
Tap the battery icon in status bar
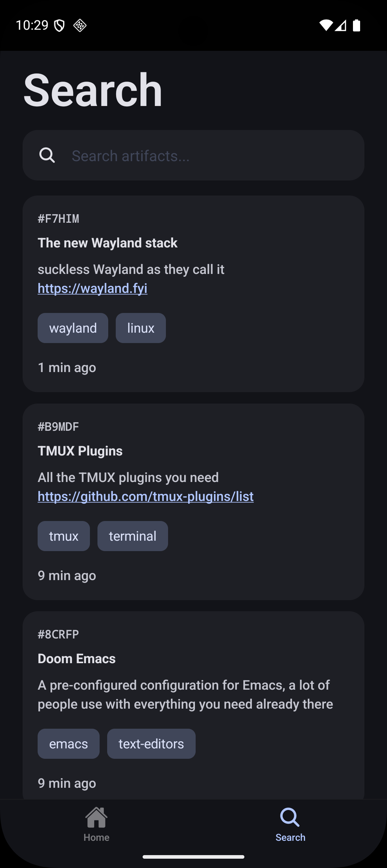[356, 25]
